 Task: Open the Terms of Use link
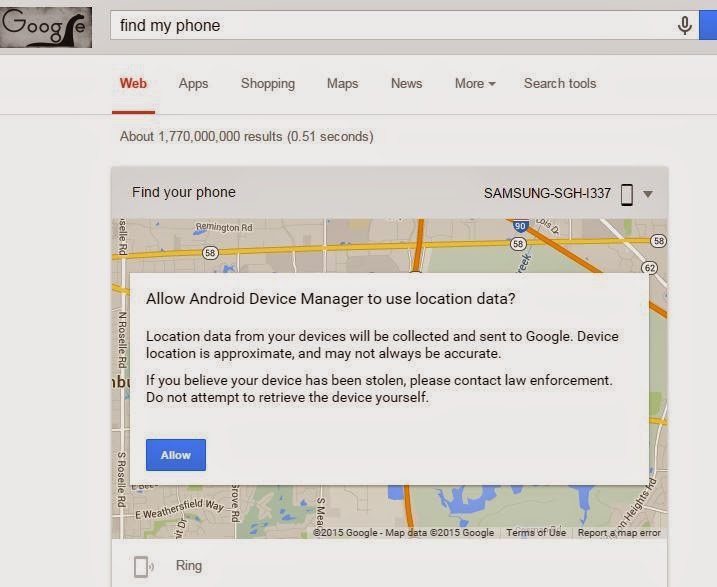[536, 533]
